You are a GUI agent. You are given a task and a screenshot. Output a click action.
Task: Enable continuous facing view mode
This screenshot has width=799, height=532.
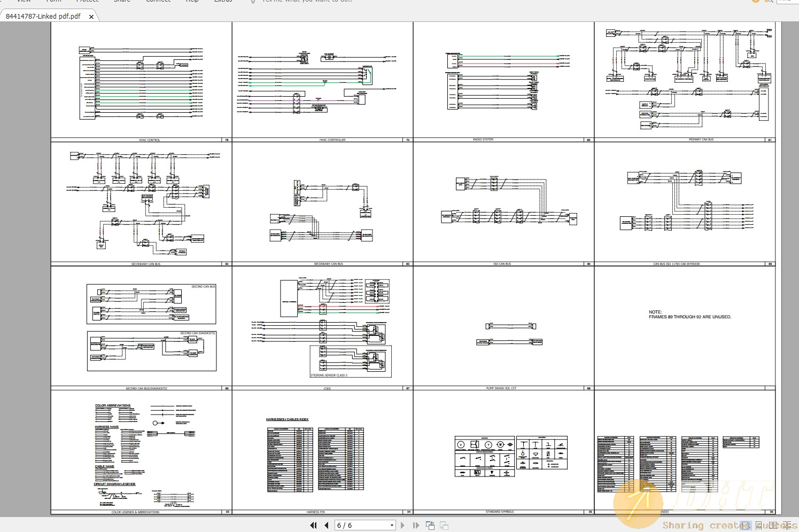(786, 526)
